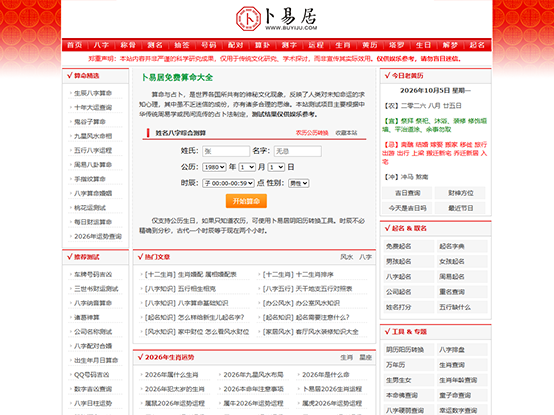
Task: Open the 1980 year dropdown
Action: pyautogui.click(x=214, y=167)
